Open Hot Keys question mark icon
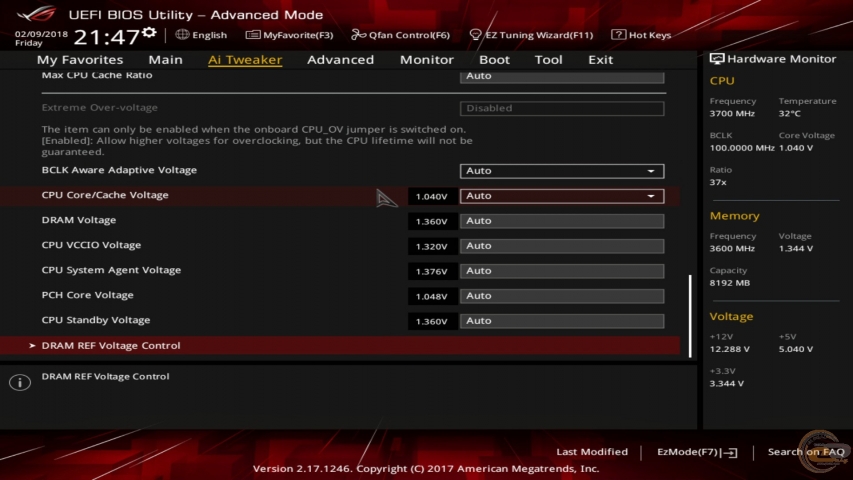This screenshot has height=480, width=853. coord(618,34)
